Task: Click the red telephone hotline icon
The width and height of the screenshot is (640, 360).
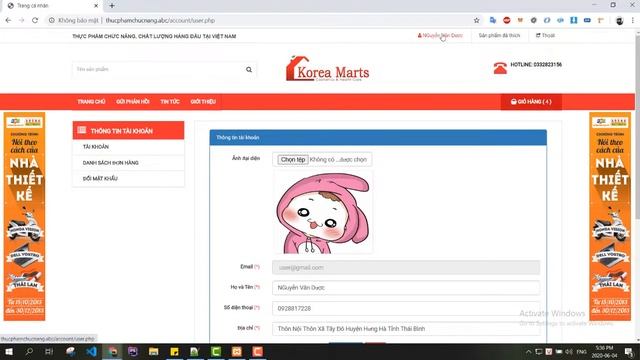Action: pos(500,68)
